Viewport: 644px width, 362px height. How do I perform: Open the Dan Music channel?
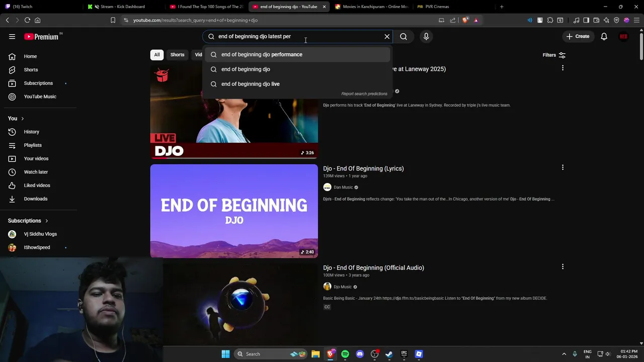(343, 188)
